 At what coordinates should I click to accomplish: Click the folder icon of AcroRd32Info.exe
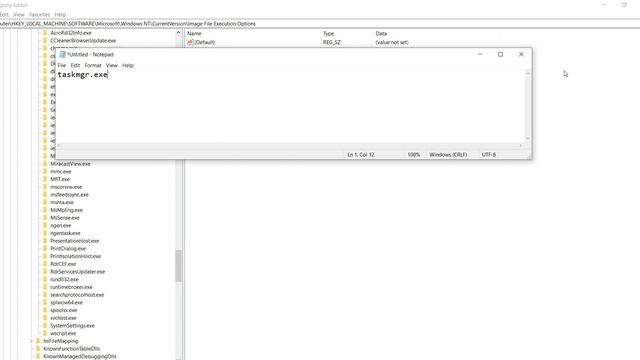pos(45,33)
